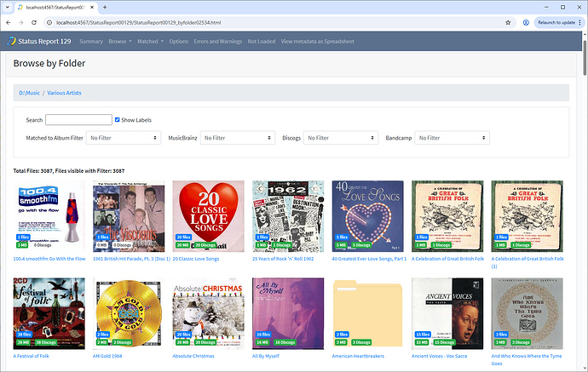Image resolution: width=588 pixels, height=372 pixels.
Task: Click the American Heartbreakers link
Action: click(x=358, y=356)
